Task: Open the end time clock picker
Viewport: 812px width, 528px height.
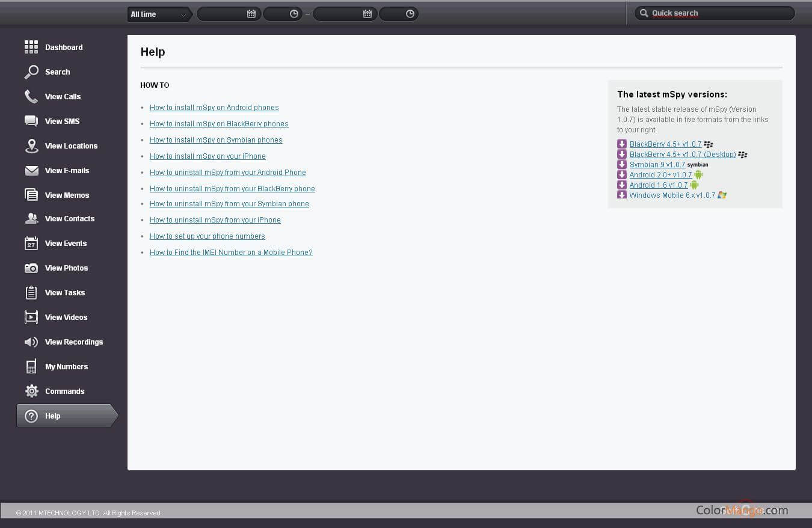Action: (410, 14)
